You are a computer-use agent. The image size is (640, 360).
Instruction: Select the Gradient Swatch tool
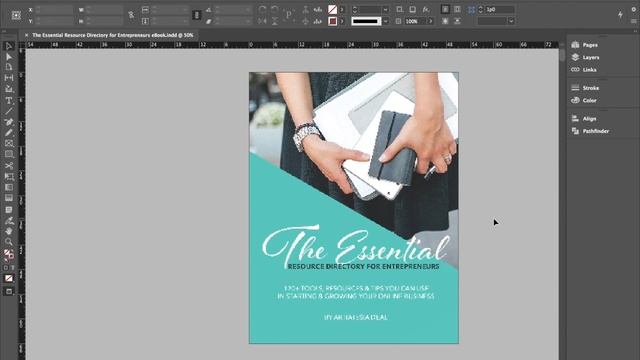pyautogui.click(x=9, y=187)
